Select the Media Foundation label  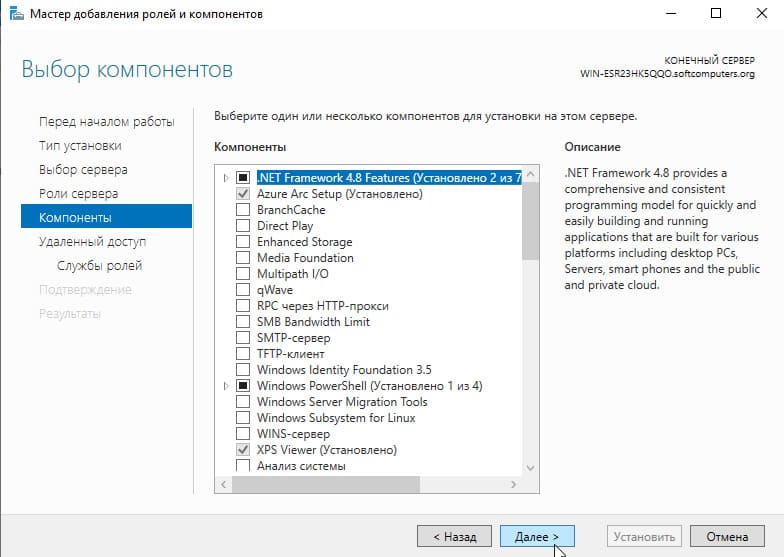305,258
